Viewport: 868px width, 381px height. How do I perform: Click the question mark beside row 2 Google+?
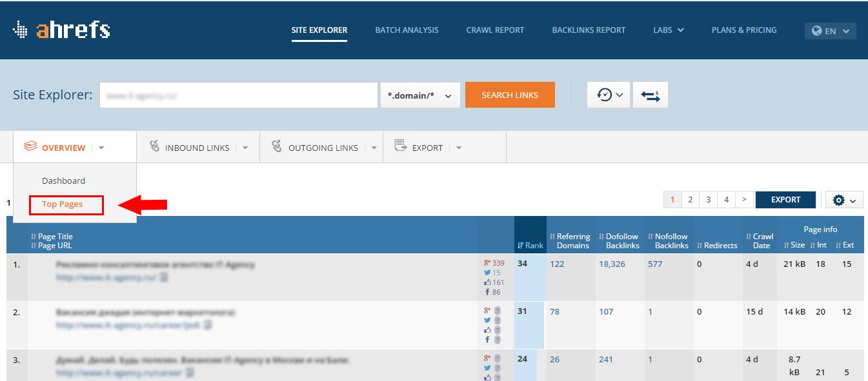tap(498, 311)
